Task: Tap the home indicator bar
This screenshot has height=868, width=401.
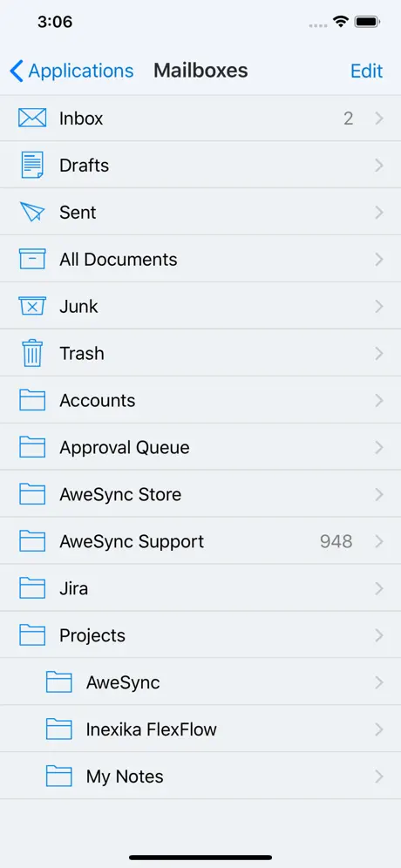Action: (200, 858)
